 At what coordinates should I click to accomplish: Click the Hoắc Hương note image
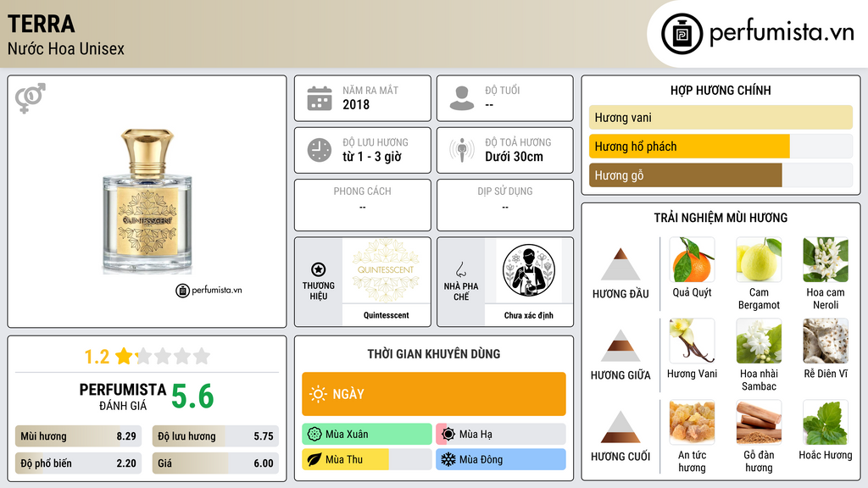(826, 423)
